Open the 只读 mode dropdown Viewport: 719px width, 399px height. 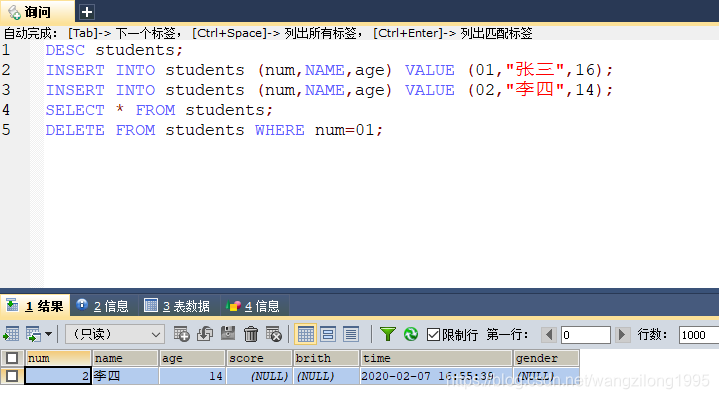115,334
